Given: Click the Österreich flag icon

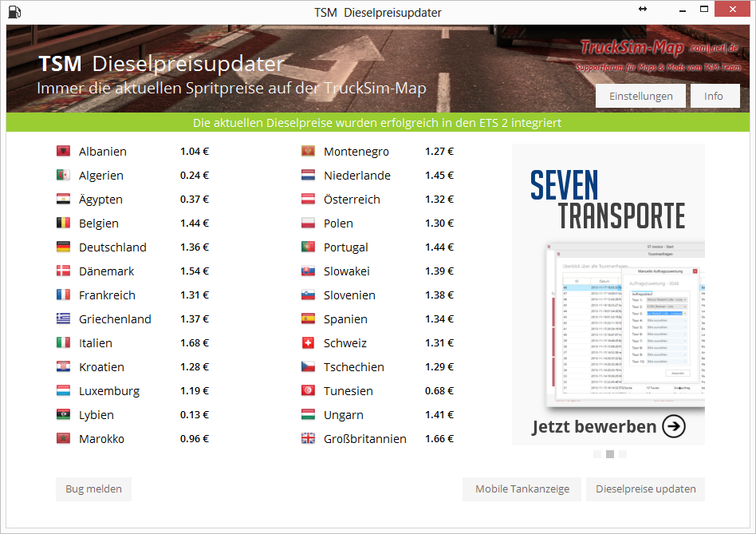Looking at the screenshot, I should point(308,199).
